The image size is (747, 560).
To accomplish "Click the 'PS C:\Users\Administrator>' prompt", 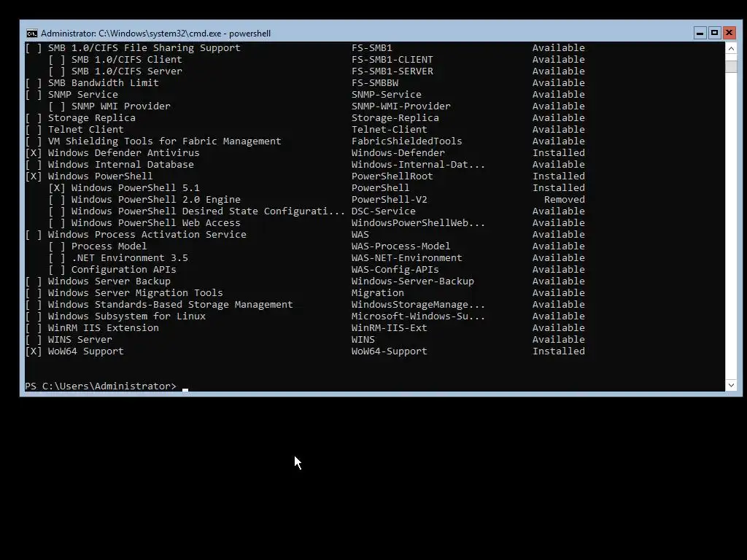I will [x=101, y=386].
